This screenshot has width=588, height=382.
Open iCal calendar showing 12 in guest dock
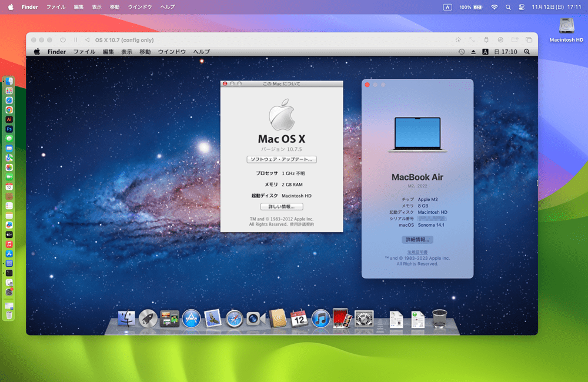(299, 319)
